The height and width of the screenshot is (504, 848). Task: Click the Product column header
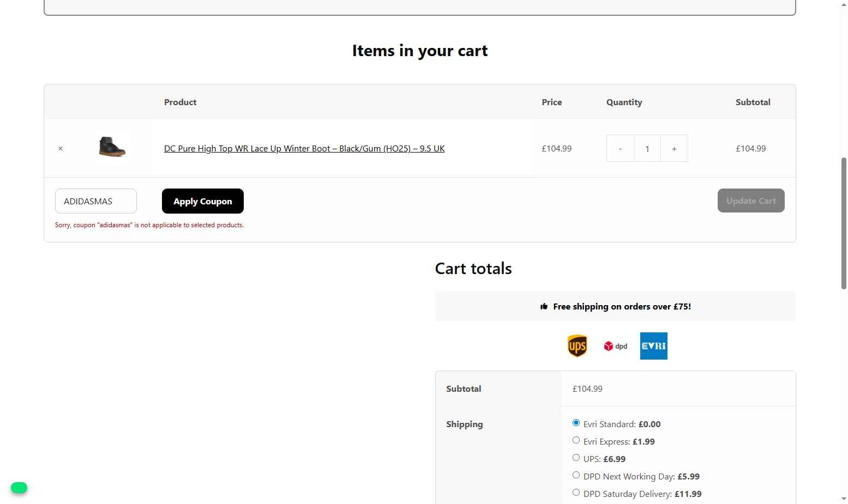[x=181, y=102]
